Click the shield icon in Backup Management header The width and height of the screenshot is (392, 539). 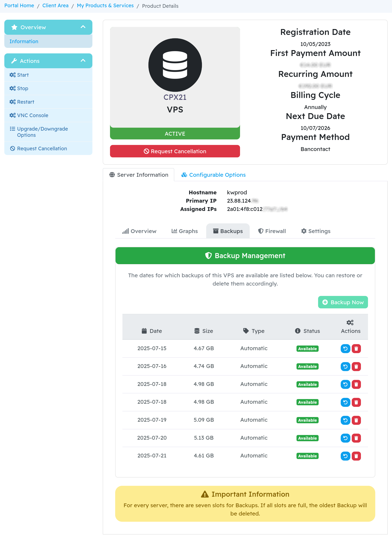(208, 256)
